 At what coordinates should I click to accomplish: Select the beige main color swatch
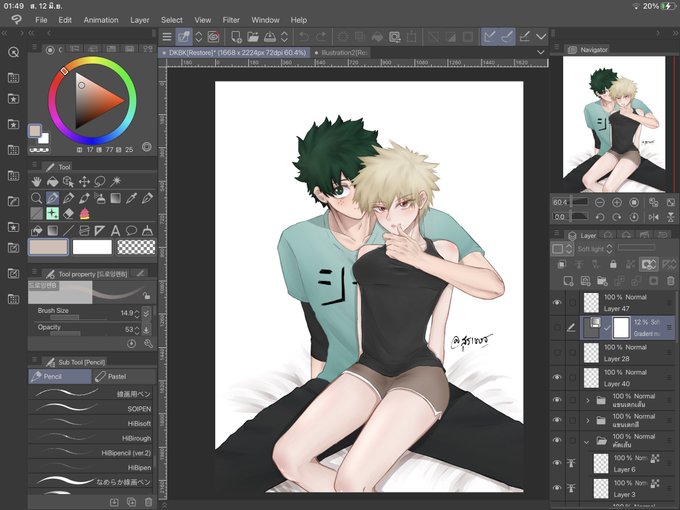click(x=48, y=247)
